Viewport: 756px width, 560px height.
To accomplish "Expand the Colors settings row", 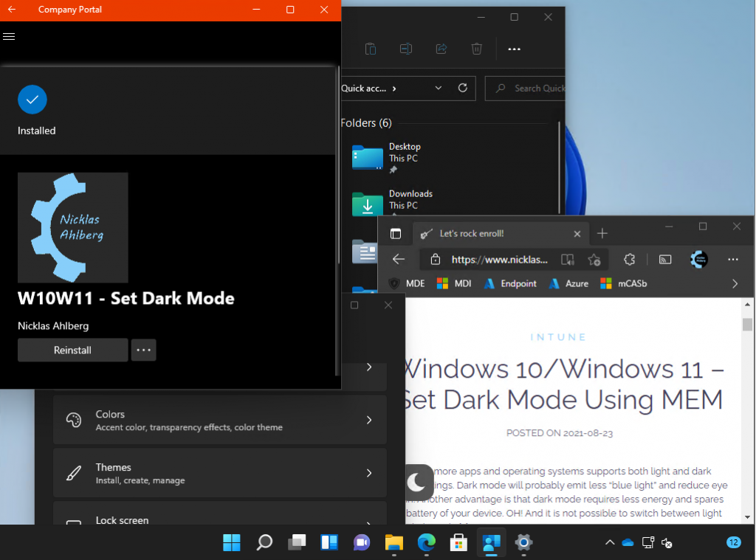I will [x=220, y=420].
